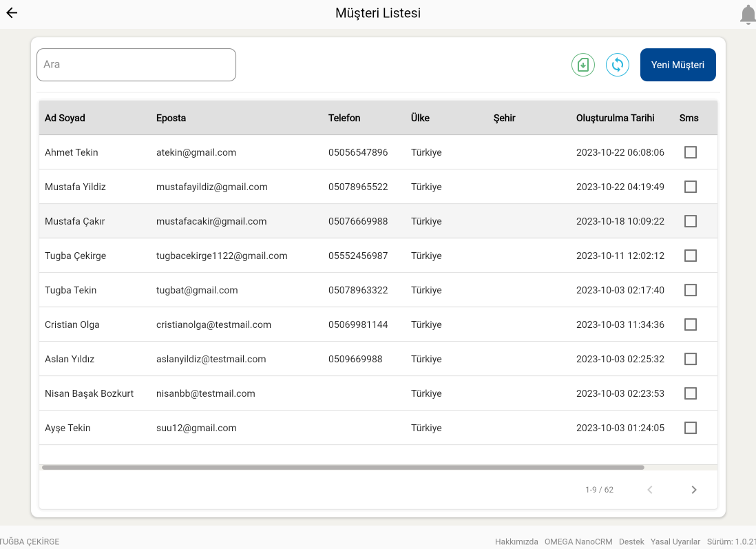Sort by the Telefon column header

point(344,118)
